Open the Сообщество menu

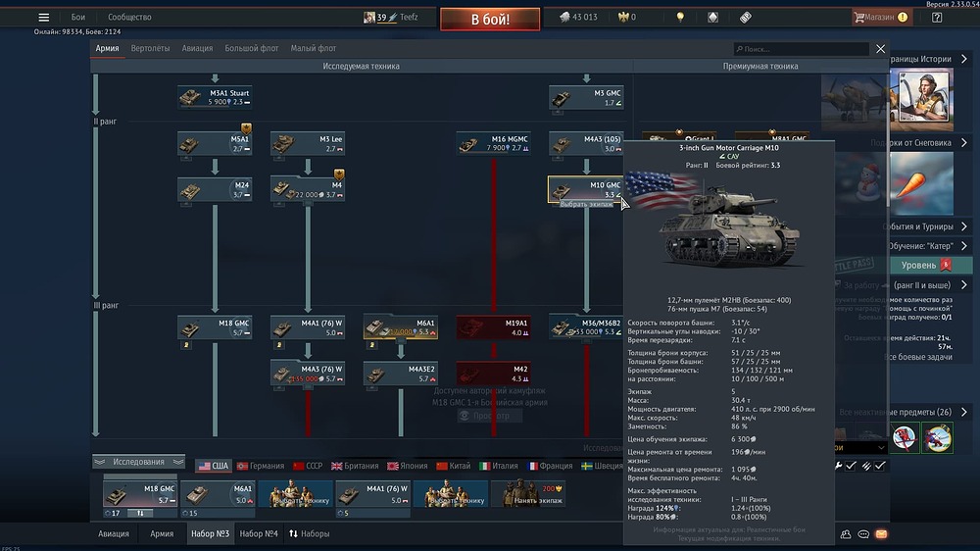[129, 17]
